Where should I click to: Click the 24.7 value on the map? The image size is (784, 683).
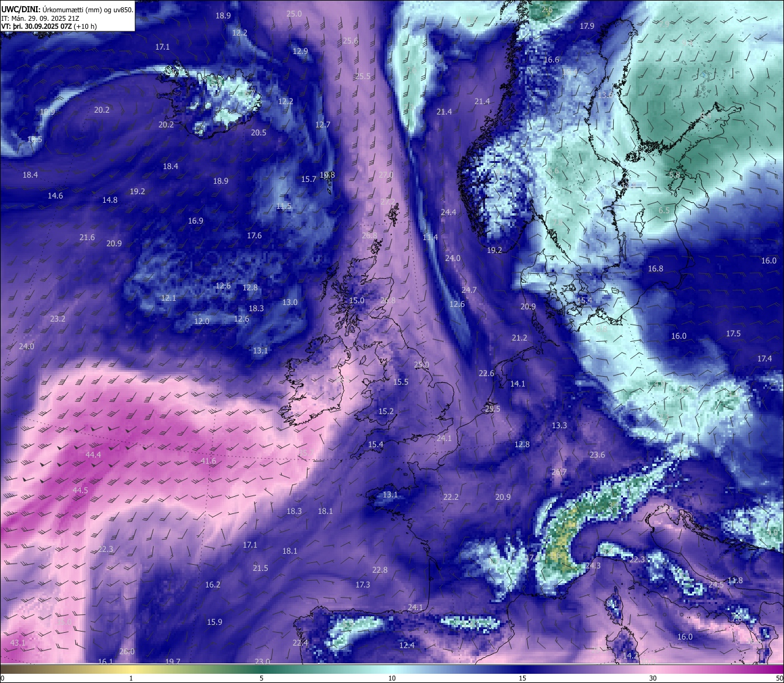(469, 289)
